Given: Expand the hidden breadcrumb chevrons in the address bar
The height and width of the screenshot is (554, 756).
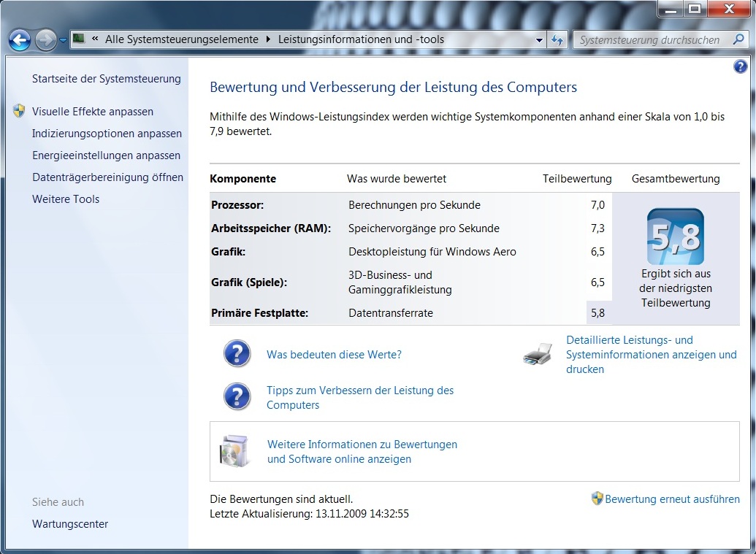Looking at the screenshot, I should click(x=95, y=39).
